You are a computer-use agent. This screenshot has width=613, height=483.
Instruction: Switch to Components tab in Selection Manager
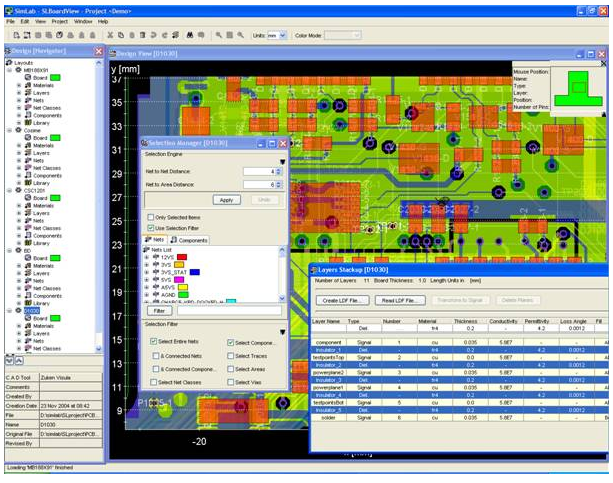pyautogui.click(x=189, y=240)
